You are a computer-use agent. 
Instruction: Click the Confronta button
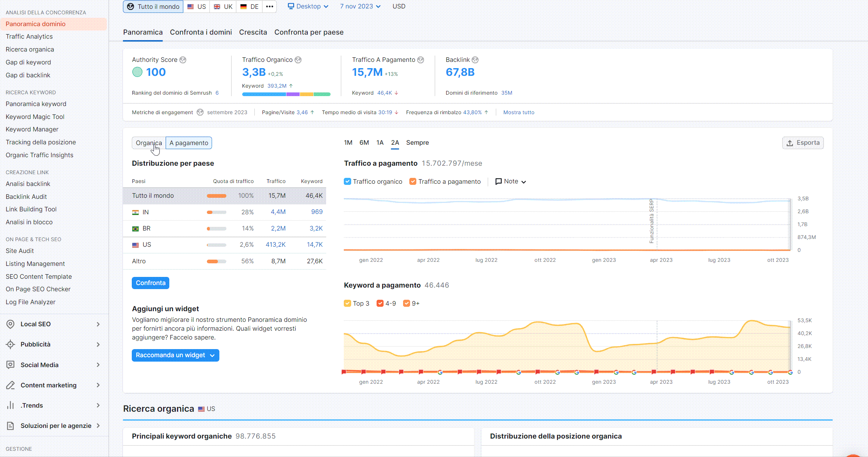150,283
